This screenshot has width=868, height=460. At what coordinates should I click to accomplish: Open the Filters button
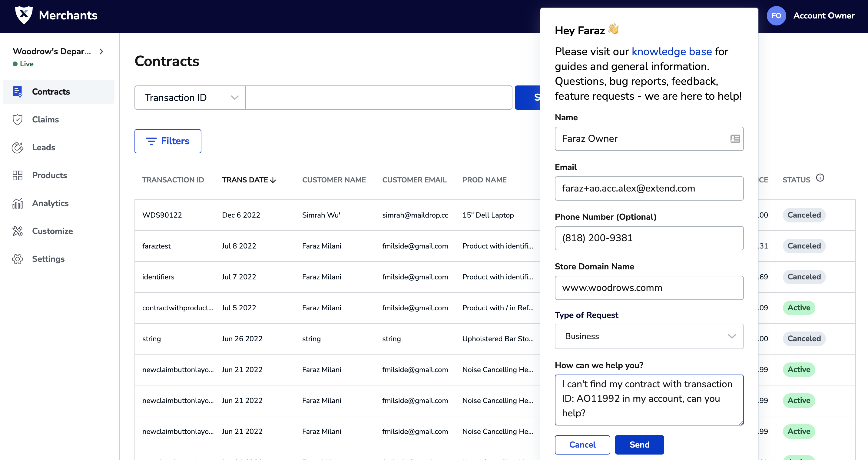pos(168,141)
